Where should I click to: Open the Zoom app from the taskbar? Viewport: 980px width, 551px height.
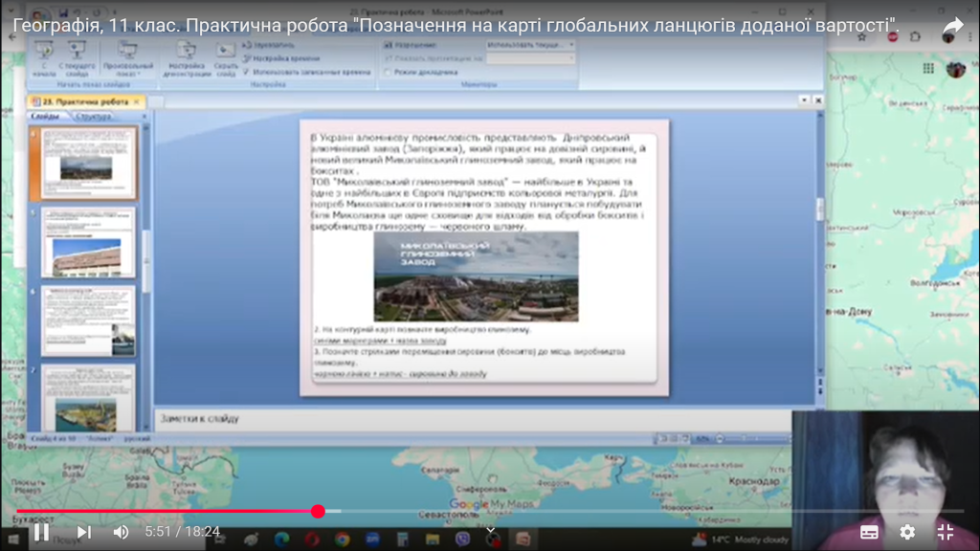tap(372, 540)
